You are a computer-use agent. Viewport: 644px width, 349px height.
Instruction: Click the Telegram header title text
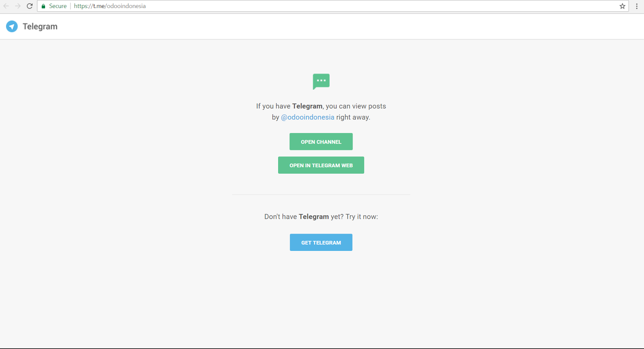coord(40,27)
